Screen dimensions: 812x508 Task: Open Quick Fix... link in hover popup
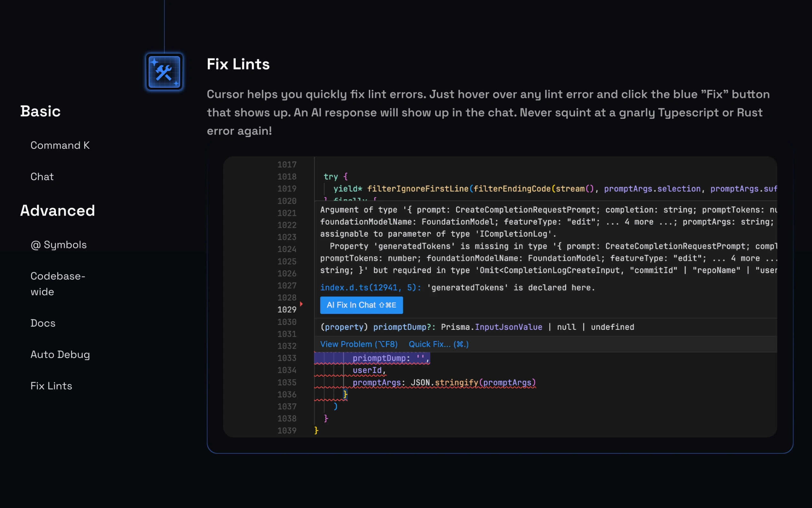coord(438,344)
